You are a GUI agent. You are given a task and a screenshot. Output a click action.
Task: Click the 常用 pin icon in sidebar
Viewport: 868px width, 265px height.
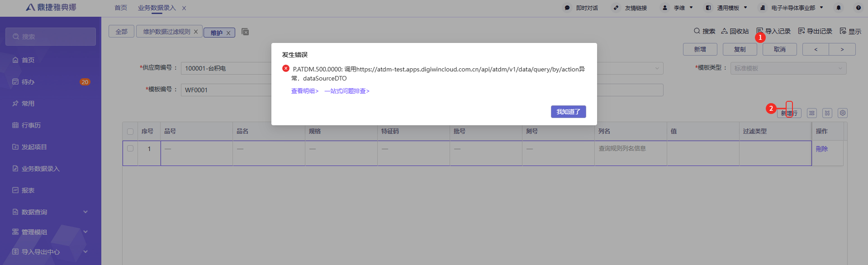click(15, 104)
